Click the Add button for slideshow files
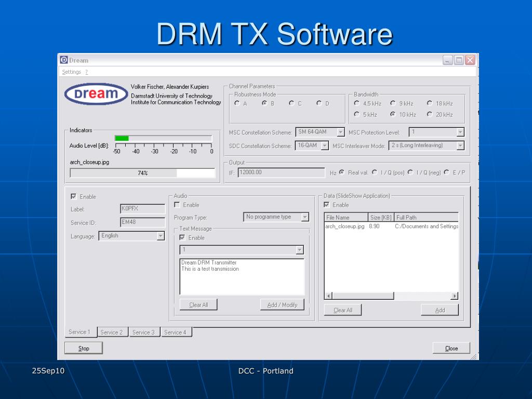 pos(440,310)
